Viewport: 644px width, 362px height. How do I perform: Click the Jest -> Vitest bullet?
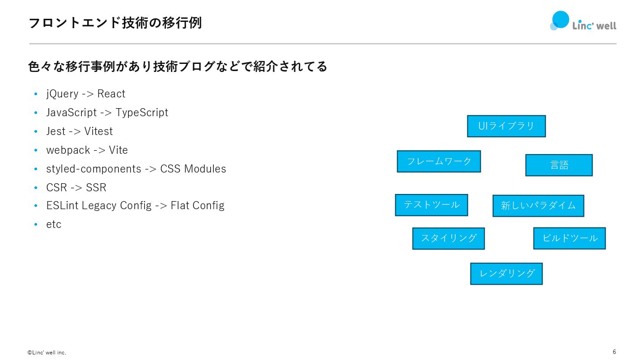pyautogui.click(x=80, y=131)
